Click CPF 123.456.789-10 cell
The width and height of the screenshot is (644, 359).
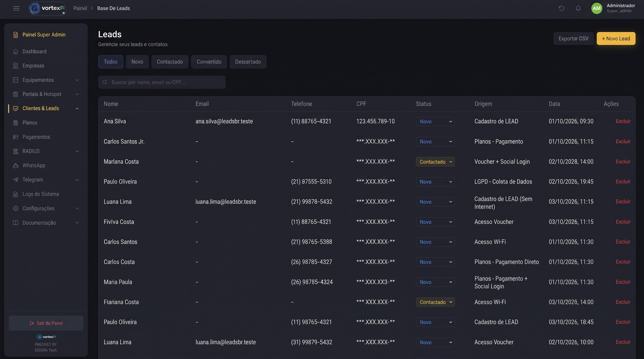pyautogui.click(x=376, y=121)
